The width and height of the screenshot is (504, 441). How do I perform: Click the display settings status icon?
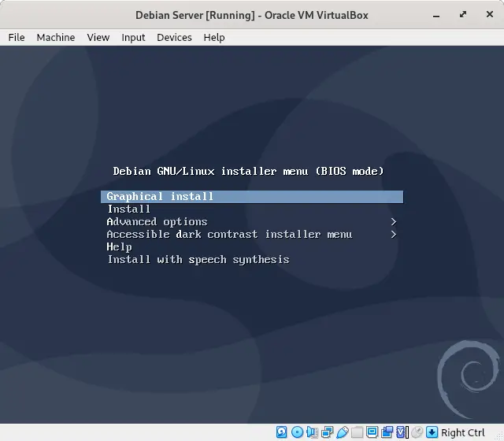point(372,432)
